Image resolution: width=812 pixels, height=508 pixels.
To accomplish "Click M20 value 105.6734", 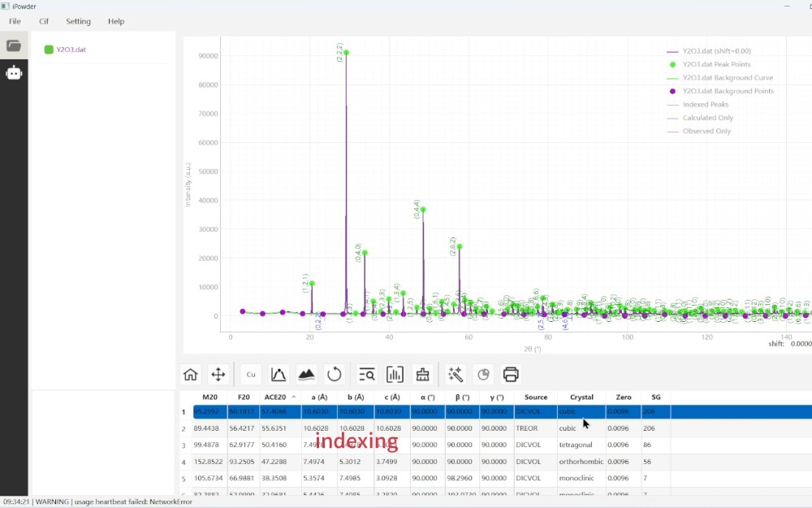I will [208, 478].
